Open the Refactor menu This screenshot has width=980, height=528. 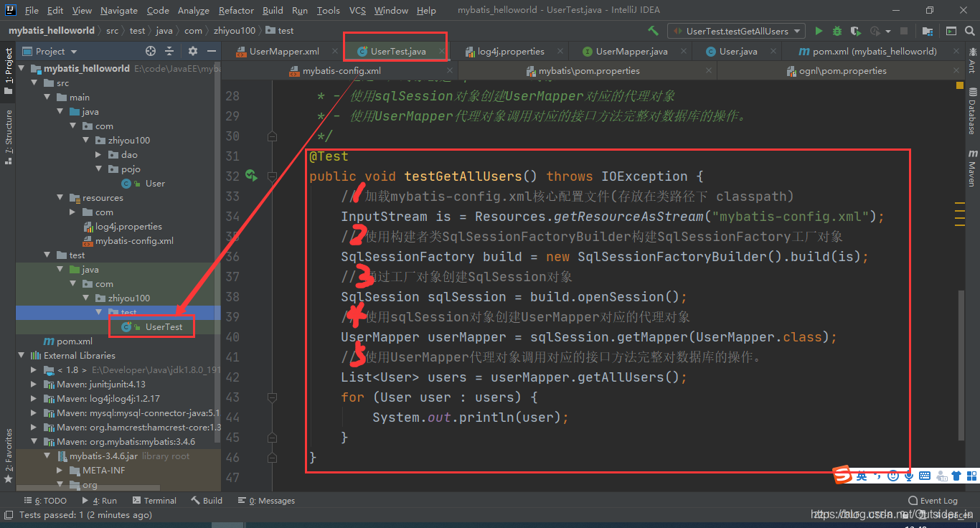coord(236,10)
